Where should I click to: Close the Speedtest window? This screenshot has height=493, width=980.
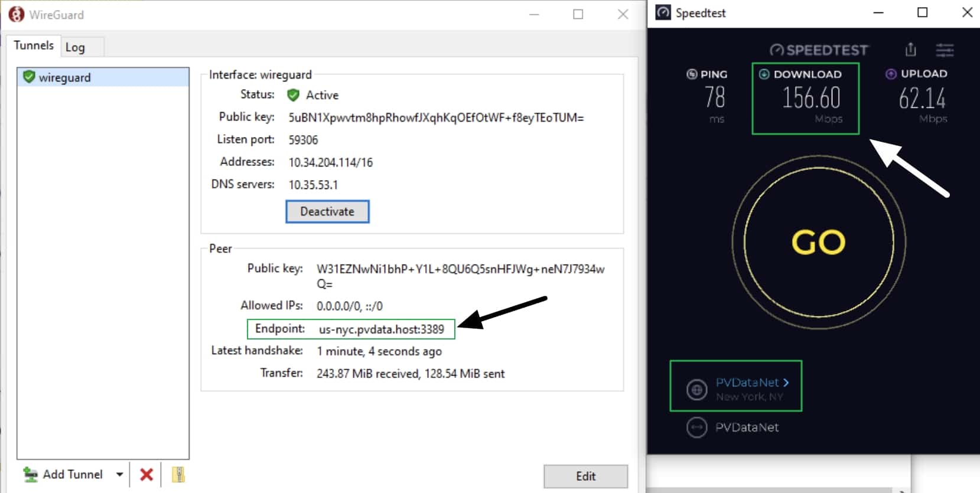967,12
